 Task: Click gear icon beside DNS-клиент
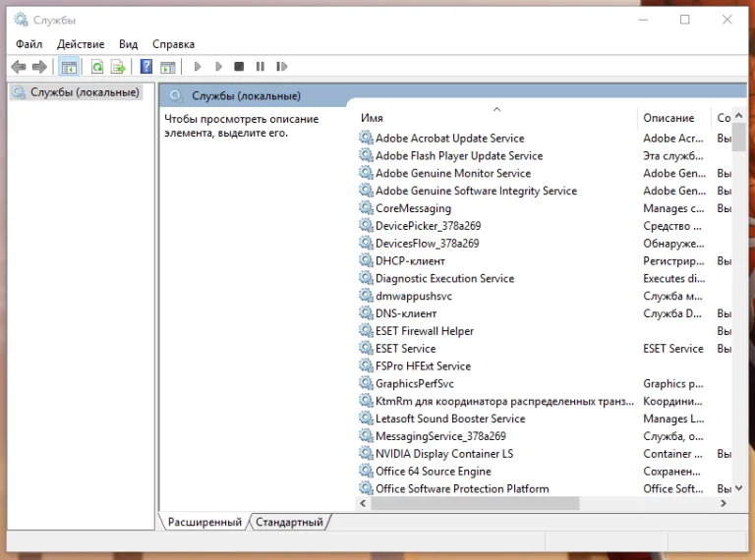coord(366,313)
